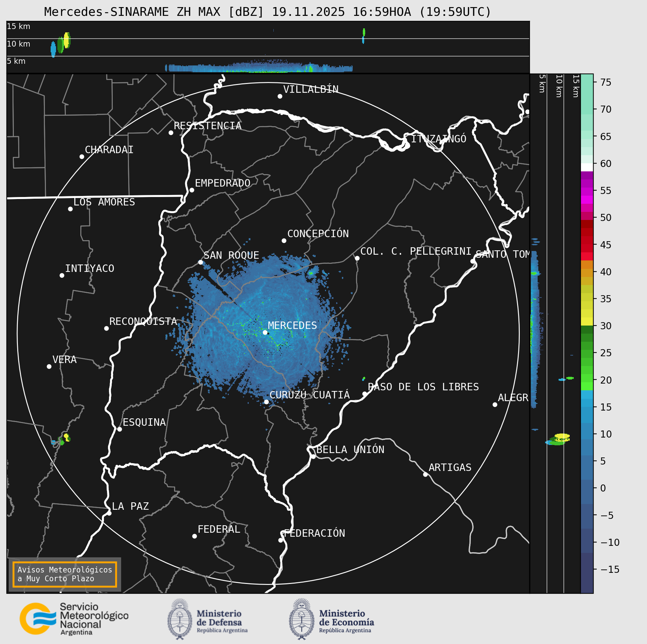
Task: Click the 75 tick label on colorbar
Action: coord(606,82)
